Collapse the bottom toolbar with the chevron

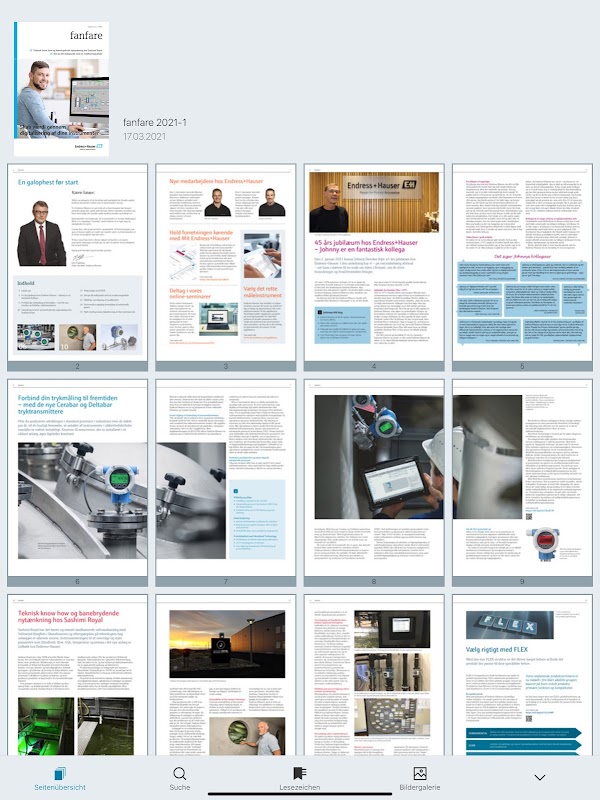click(x=540, y=778)
